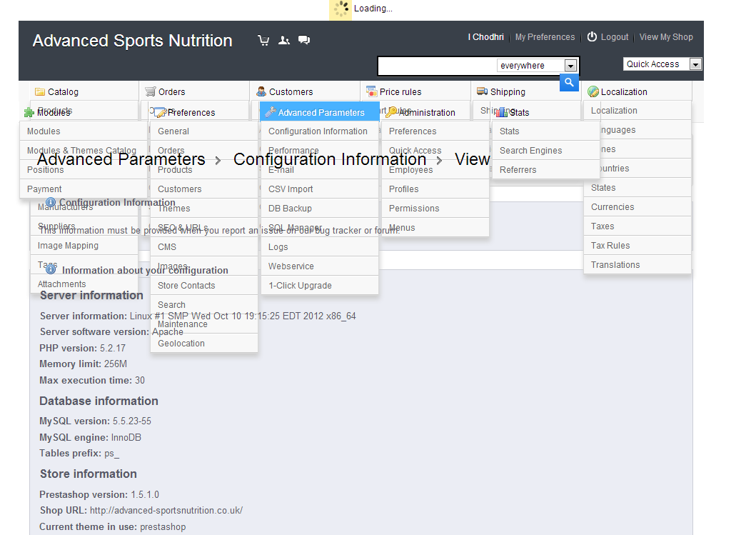Select Employees in Administration submenu
Image resolution: width=756 pixels, height=535 pixels.
[435, 170]
